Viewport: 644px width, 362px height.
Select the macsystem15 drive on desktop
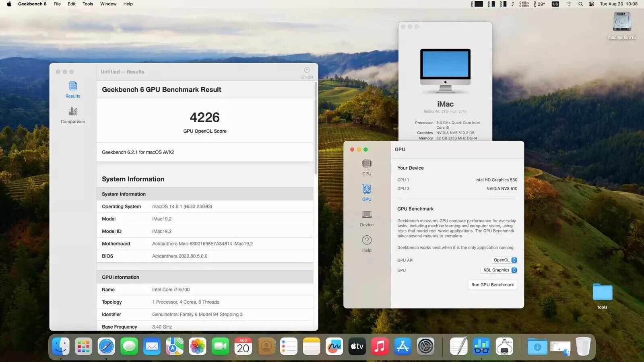[x=622, y=25]
